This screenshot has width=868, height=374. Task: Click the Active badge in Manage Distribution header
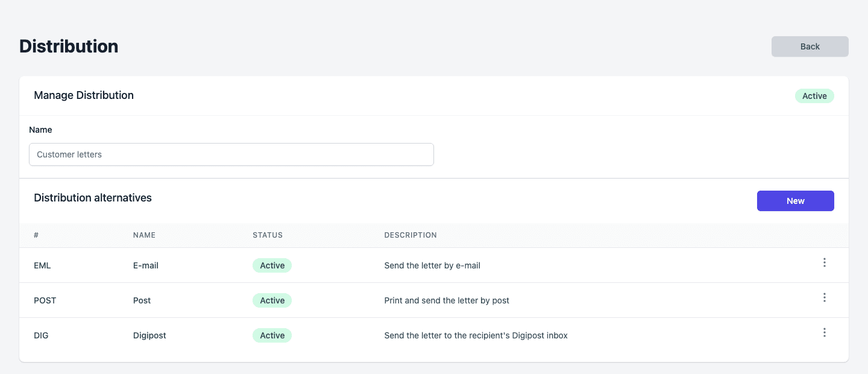coord(814,96)
